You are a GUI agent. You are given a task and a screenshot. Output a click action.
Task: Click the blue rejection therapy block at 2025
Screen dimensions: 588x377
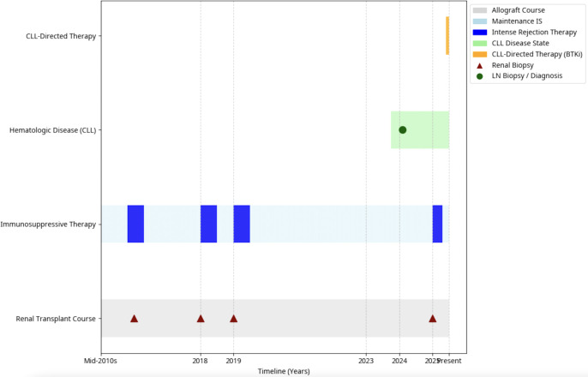[437, 224]
